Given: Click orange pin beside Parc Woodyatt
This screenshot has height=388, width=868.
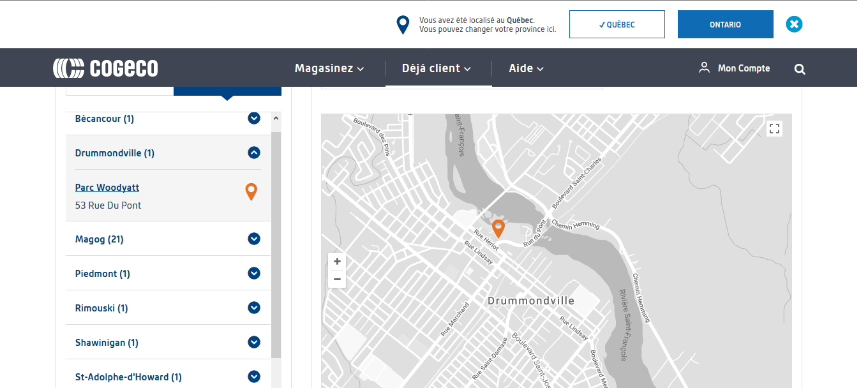Looking at the screenshot, I should pos(251,191).
